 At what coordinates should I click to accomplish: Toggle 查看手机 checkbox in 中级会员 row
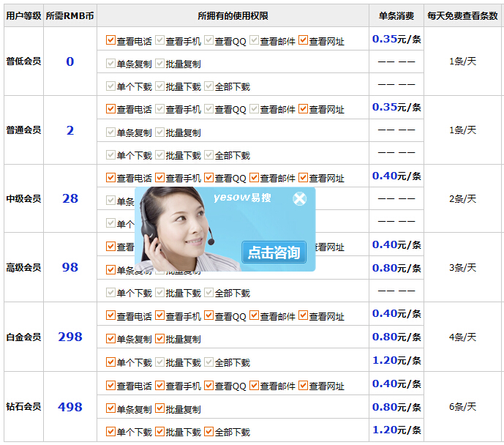pos(160,178)
